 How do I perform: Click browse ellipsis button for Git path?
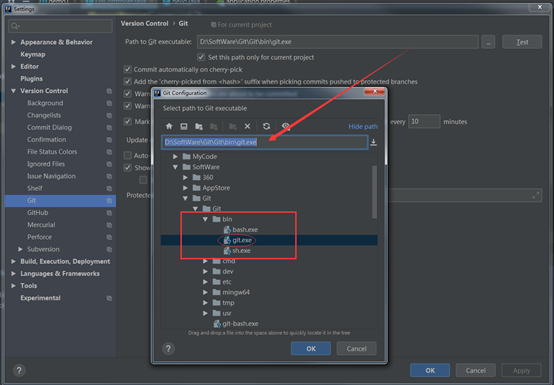pyautogui.click(x=488, y=42)
